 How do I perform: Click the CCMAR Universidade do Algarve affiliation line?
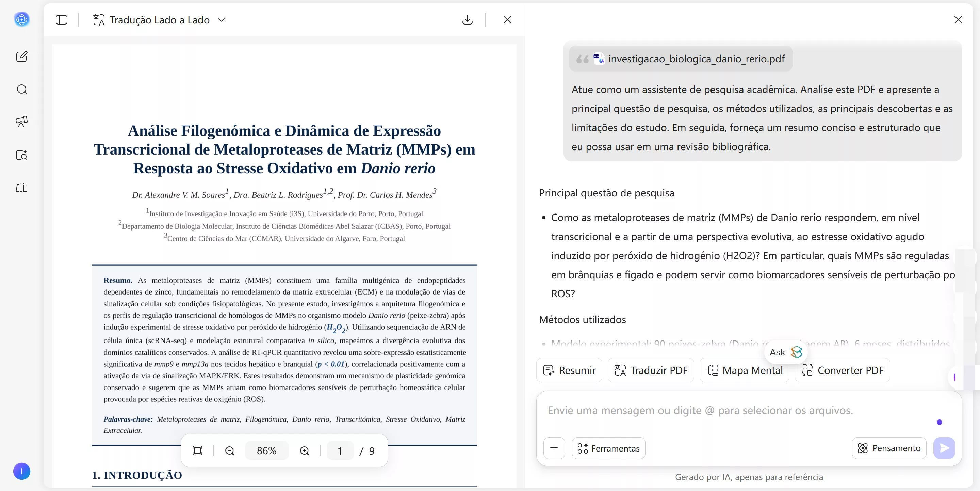pos(284,238)
